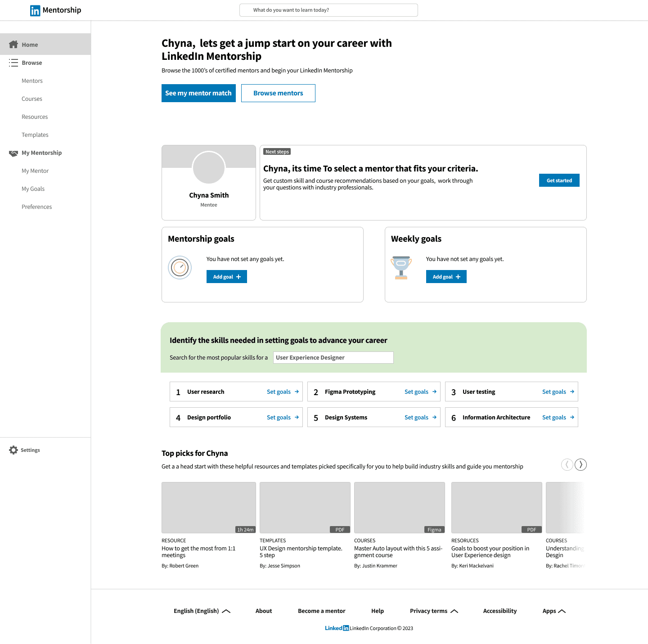The height and width of the screenshot is (644, 648).
Task: Click the Settings label in sidebar
Action: tap(30, 450)
